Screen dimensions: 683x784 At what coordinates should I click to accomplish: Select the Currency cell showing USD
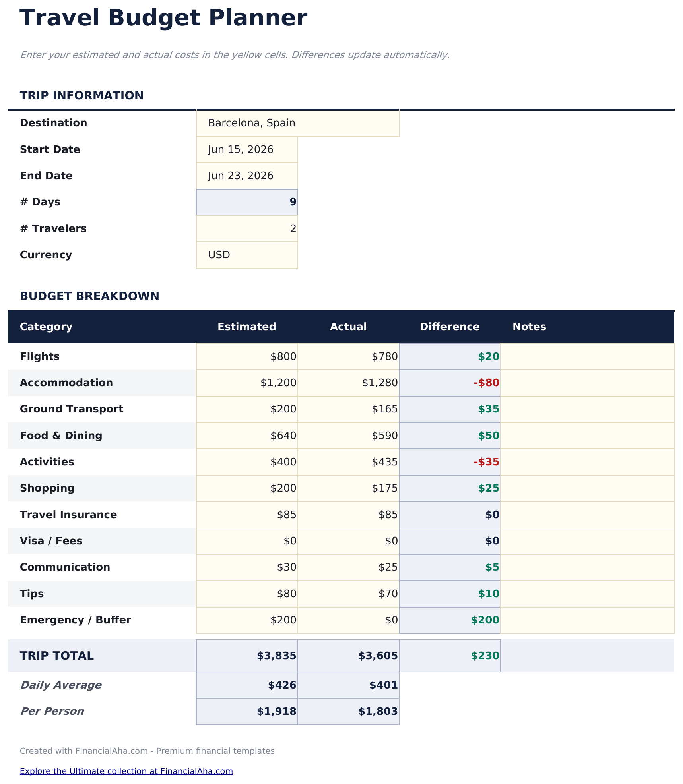[x=247, y=255]
